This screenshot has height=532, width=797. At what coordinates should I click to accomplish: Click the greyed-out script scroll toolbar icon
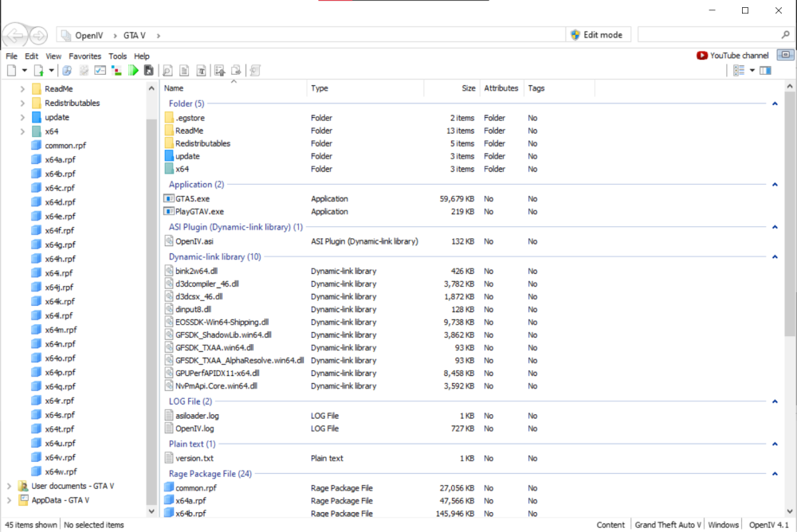point(255,71)
